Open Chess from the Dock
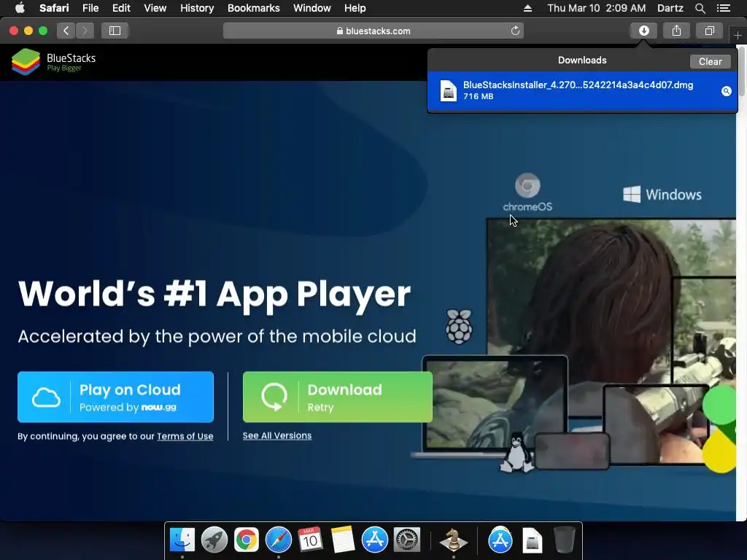 click(453, 540)
